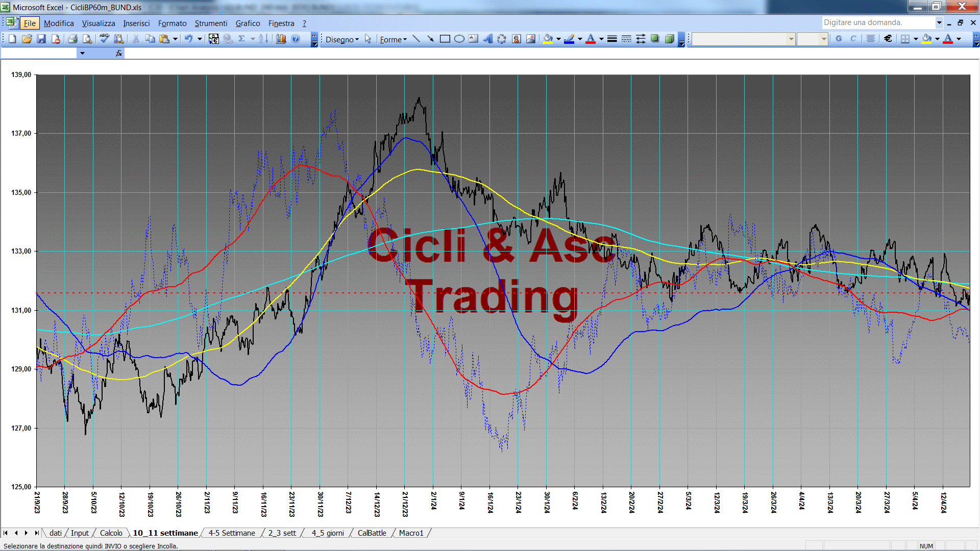
Task: Apply shadow style
Action: tap(655, 39)
